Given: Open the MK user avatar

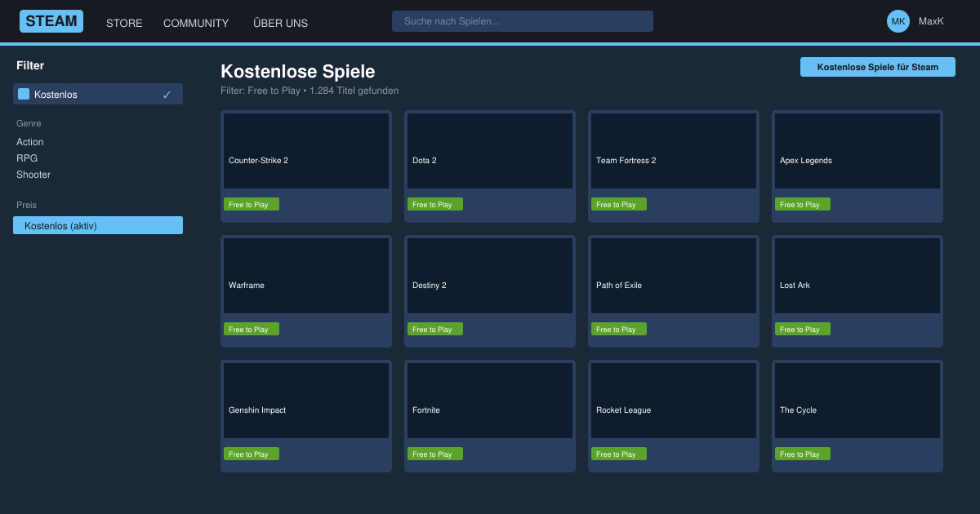Looking at the screenshot, I should pyautogui.click(x=898, y=21).
